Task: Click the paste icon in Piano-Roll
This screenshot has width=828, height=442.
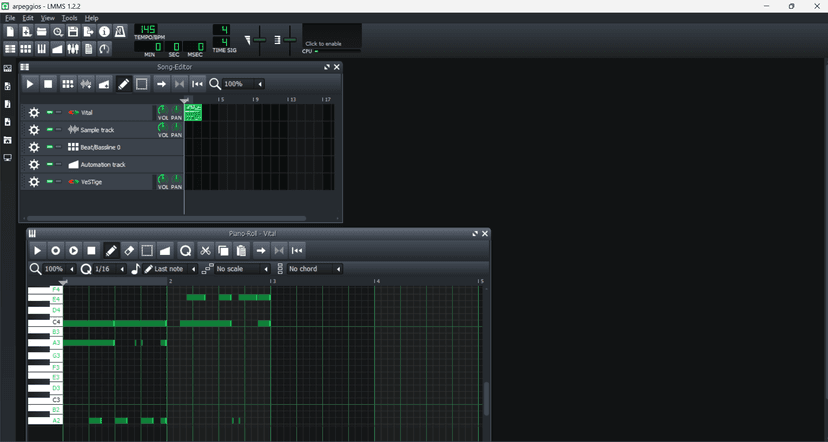Action: pos(241,250)
